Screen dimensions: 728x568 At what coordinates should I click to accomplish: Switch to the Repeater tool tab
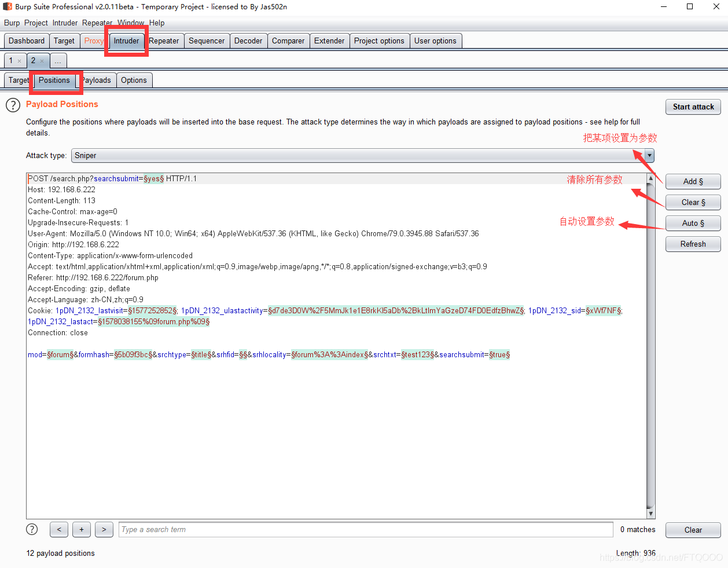click(x=164, y=41)
